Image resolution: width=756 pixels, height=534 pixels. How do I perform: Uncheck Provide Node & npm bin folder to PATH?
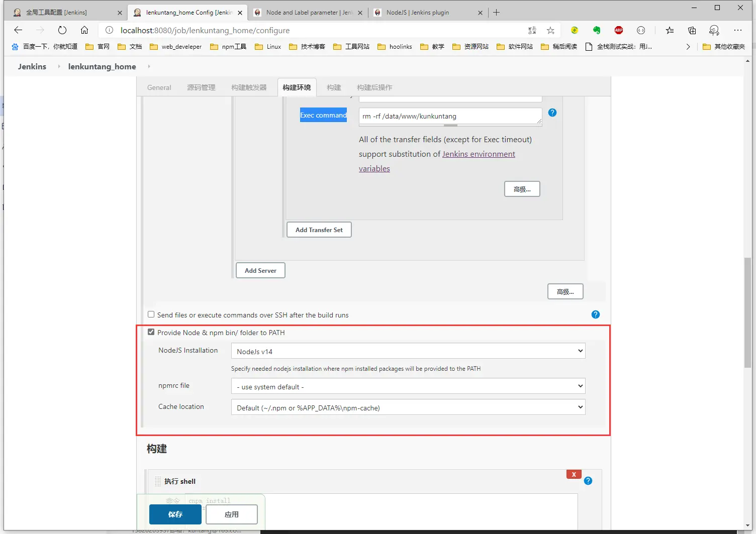(151, 332)
